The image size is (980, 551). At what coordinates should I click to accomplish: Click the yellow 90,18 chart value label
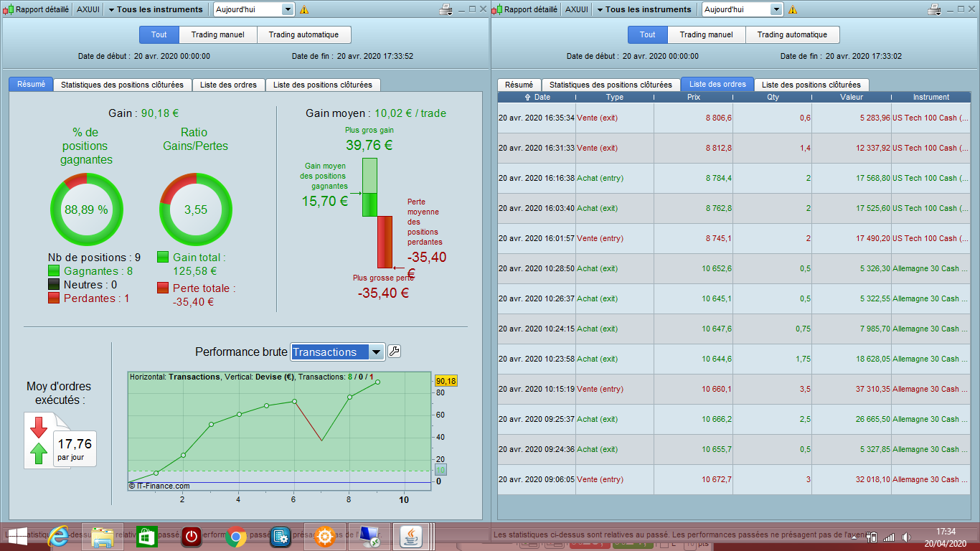[446, 381]
